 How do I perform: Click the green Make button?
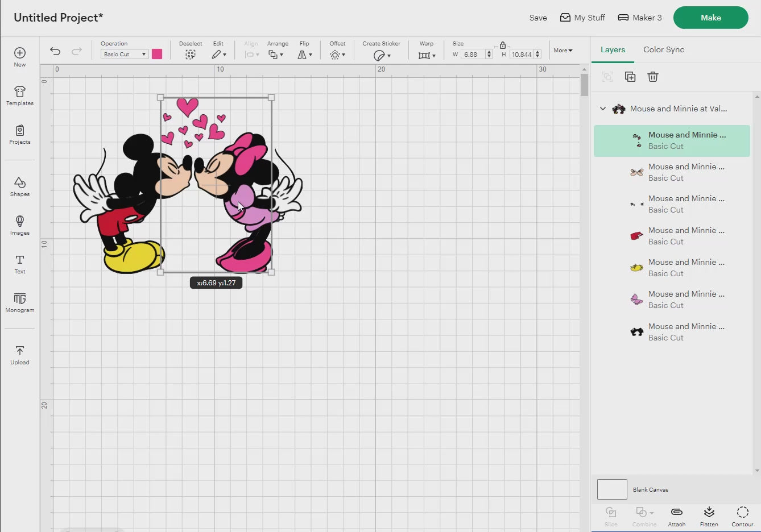click(x=711, y=18)
